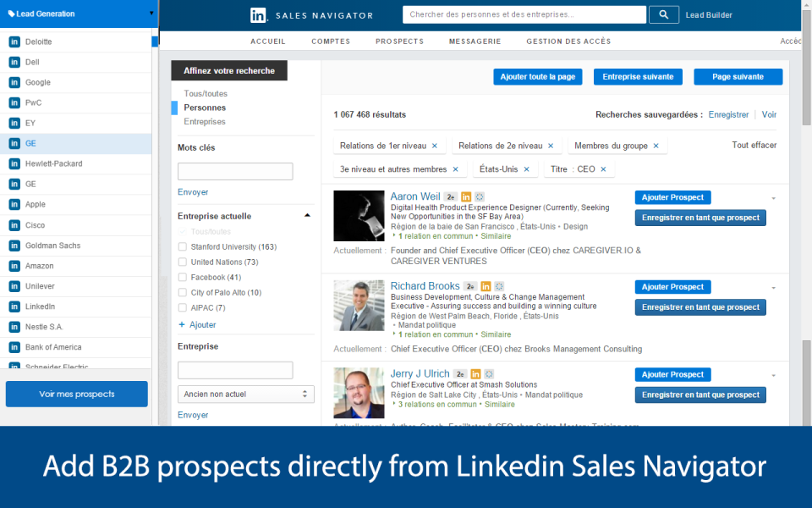This screenshot has width=812, height=508.
Task: Click 'Ajouter toute la page' button
Action: point(537,77)
